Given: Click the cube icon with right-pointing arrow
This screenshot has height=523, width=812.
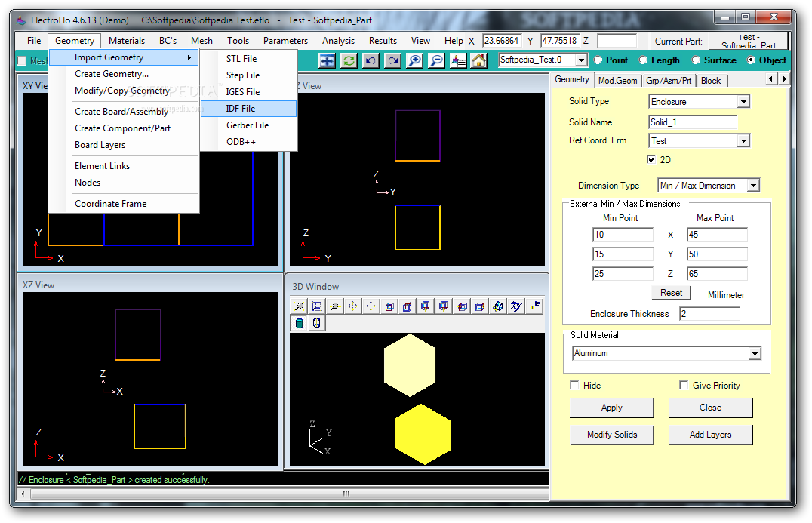Looking at the screenshot, I should [480, 306].
